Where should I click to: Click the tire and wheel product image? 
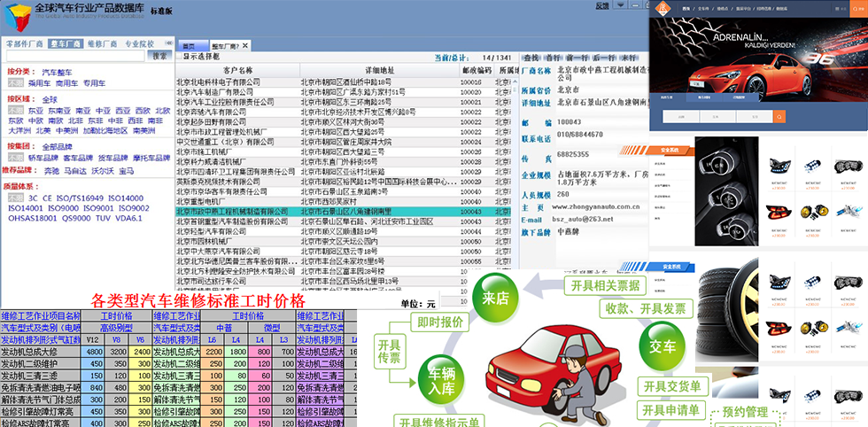pos(726,310)
